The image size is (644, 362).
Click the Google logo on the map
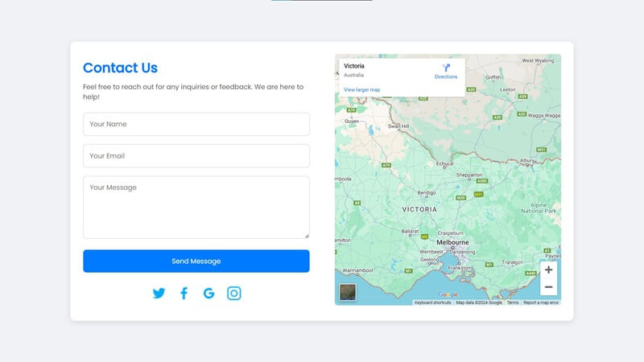(x=448, y=294)
